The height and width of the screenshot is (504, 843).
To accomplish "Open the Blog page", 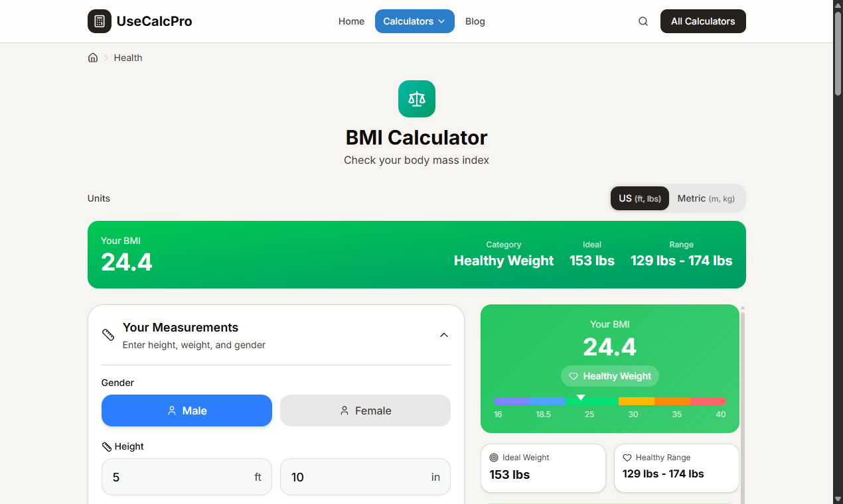I will coord(475,21).
